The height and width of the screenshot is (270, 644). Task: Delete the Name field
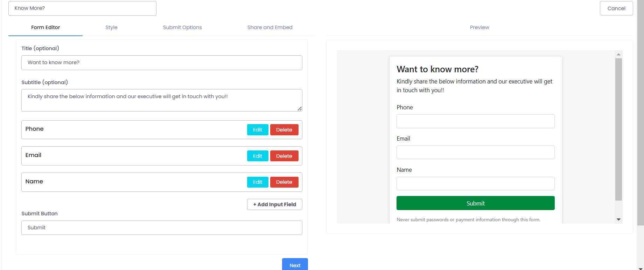coord(284,182)
